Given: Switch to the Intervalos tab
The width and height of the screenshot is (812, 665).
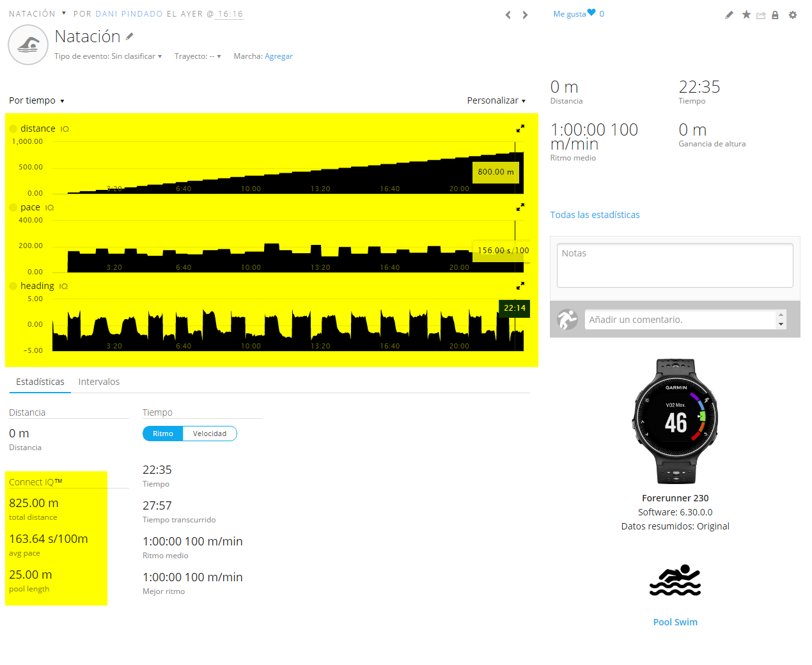Looking at the screenshot, I should (99, 382).
